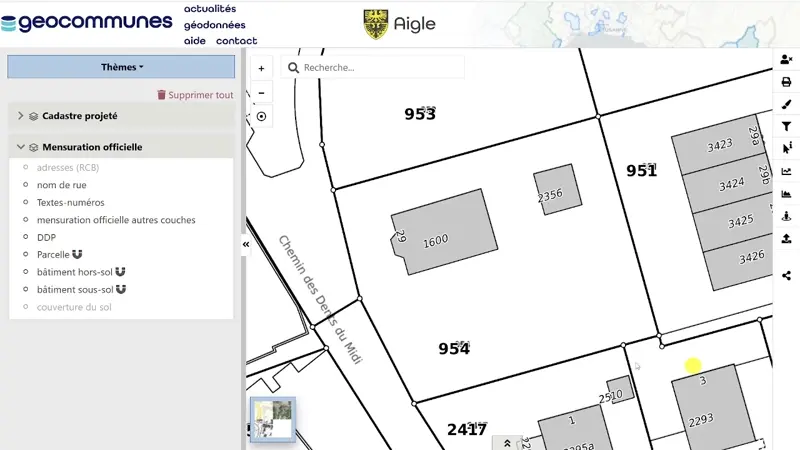Open the Thèmes dropdown
Image resolution: width=800 pixels, height=450 pixels.
click(x=121, y=67)
